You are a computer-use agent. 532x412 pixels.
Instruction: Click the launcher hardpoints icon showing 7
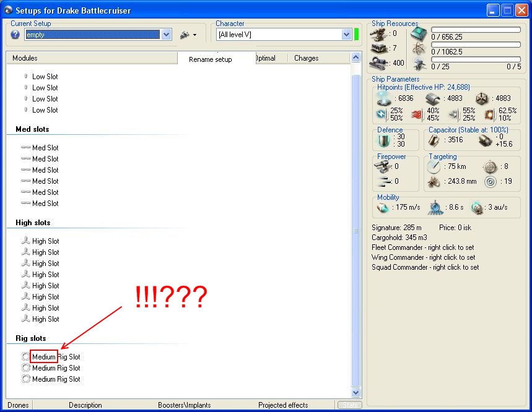[x=379, y=48]
